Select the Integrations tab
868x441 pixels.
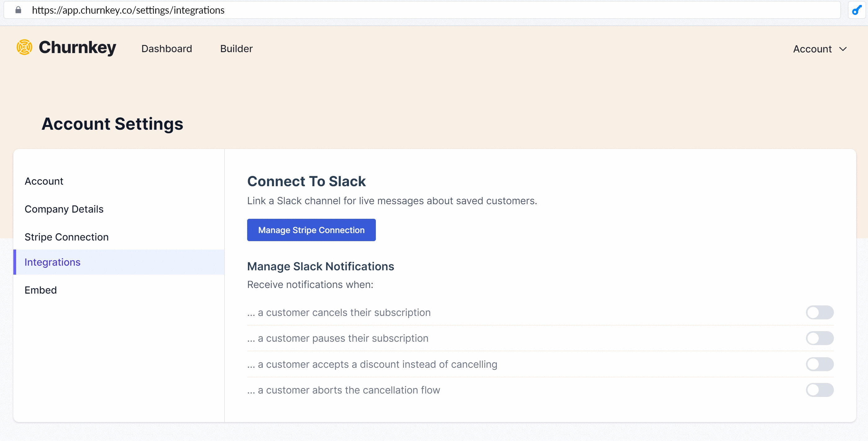[x=52, y=262]
